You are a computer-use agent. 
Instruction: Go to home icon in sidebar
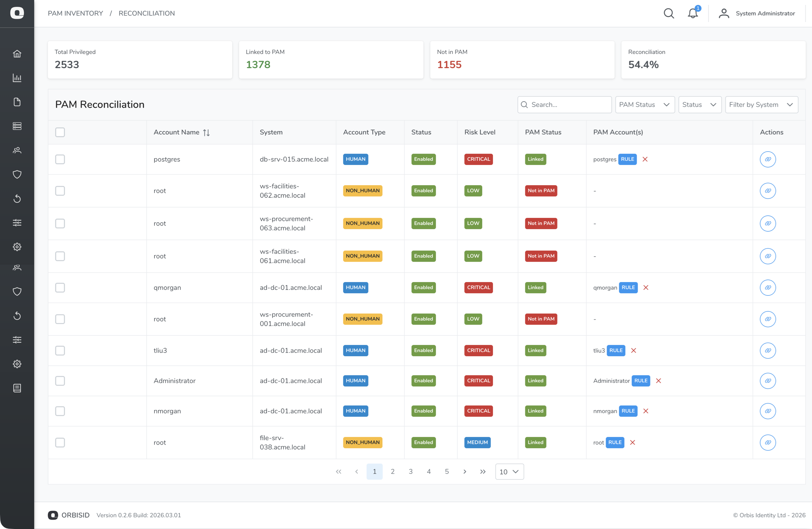tap(17, 54)
